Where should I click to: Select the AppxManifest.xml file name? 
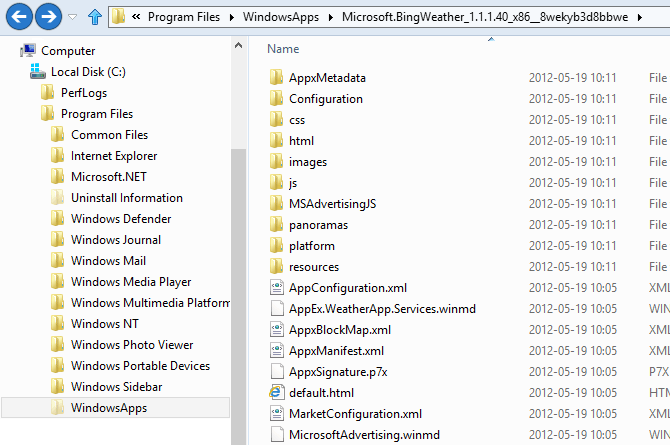pyautogui.click(x=336, y=351)
